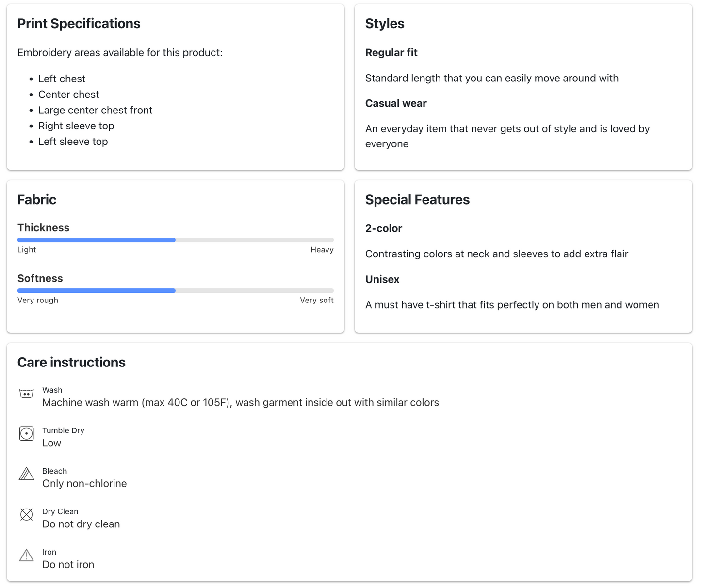The width and height of the screenshot is (701, 588).
Task: Click 'Large center chest front' item
Action: pos(95,110)
